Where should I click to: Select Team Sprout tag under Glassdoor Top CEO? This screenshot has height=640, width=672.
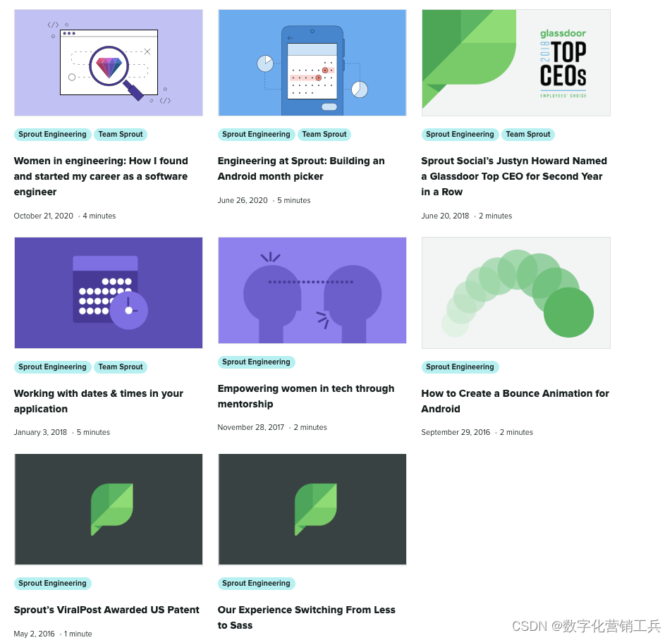pos(528,135)
